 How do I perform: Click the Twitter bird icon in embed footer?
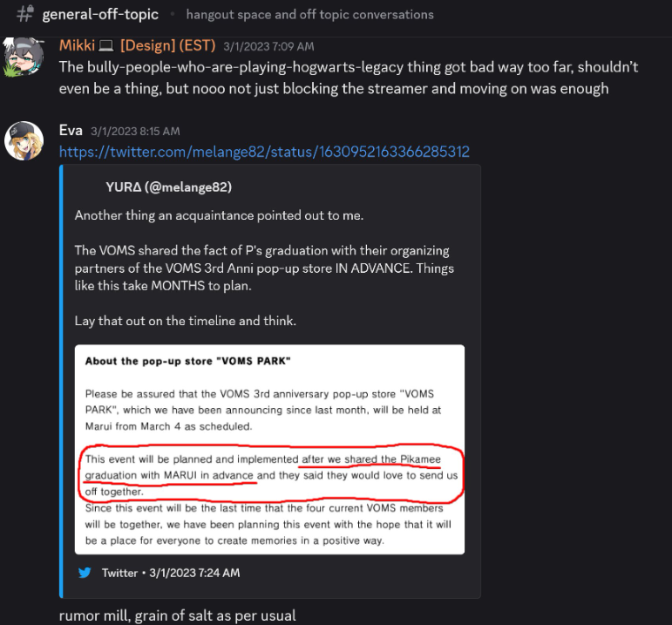[85, 573]
